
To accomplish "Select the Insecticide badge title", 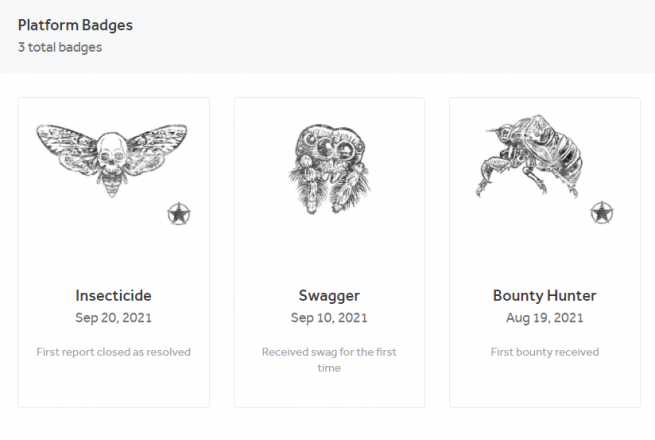I will (114, 296).
